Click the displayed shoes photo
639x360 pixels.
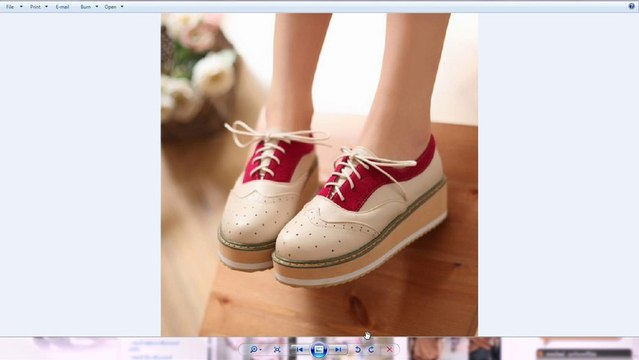(320, 174)
